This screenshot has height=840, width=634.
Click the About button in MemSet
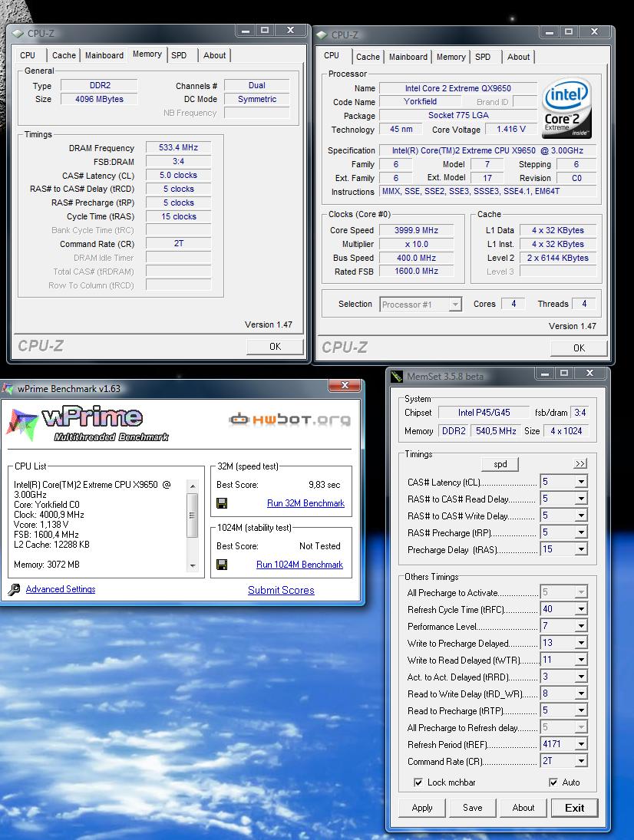tap(523, 808)
